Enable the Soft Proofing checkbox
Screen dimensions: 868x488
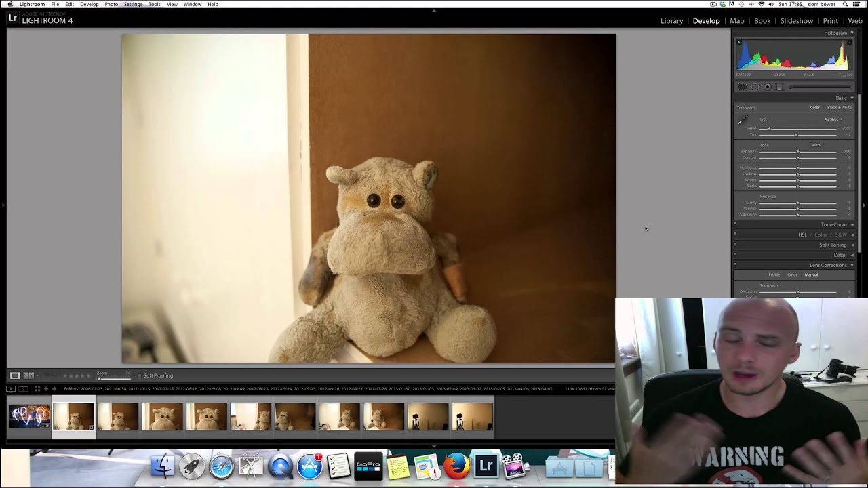(x=140, y=375)
